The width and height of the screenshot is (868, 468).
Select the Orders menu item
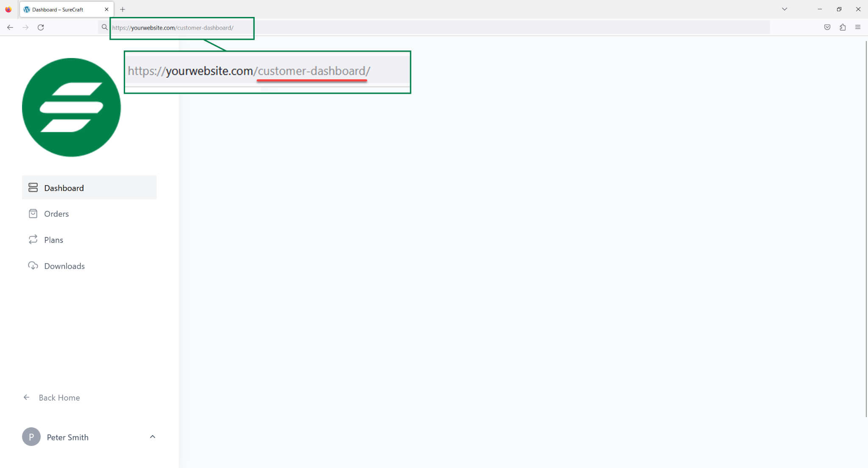56,213
